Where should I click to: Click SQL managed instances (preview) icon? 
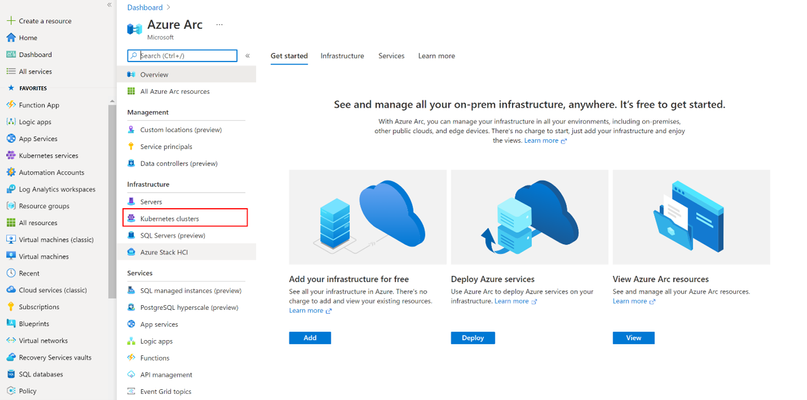pyautogui.click(x=131, y=291)
